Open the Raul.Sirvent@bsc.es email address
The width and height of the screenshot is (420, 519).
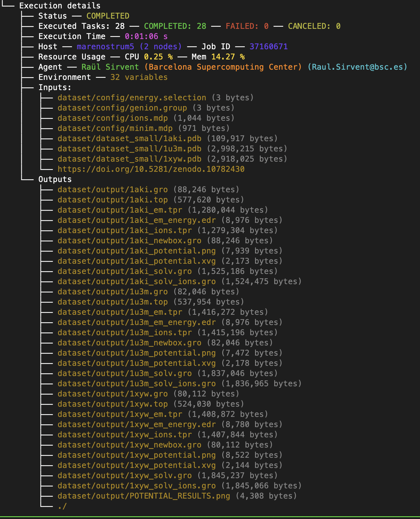357,67
